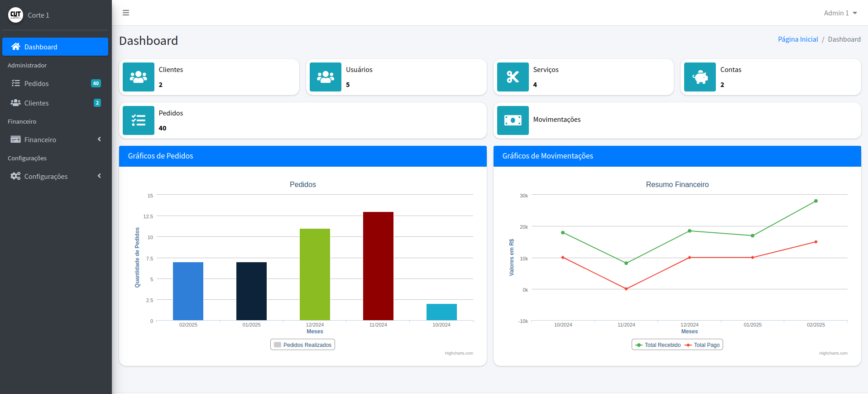The width and height of the screenshot is (868, 394).
Task: Click the Resumo Financeiro chart title
Action: coord(677,185)
